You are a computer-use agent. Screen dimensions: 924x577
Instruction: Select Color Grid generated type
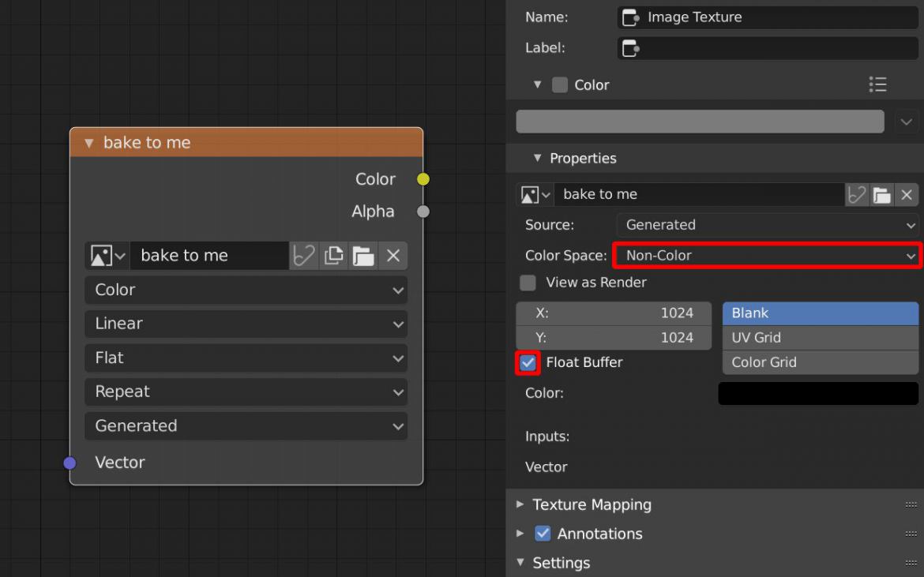(x=820, y=362)
